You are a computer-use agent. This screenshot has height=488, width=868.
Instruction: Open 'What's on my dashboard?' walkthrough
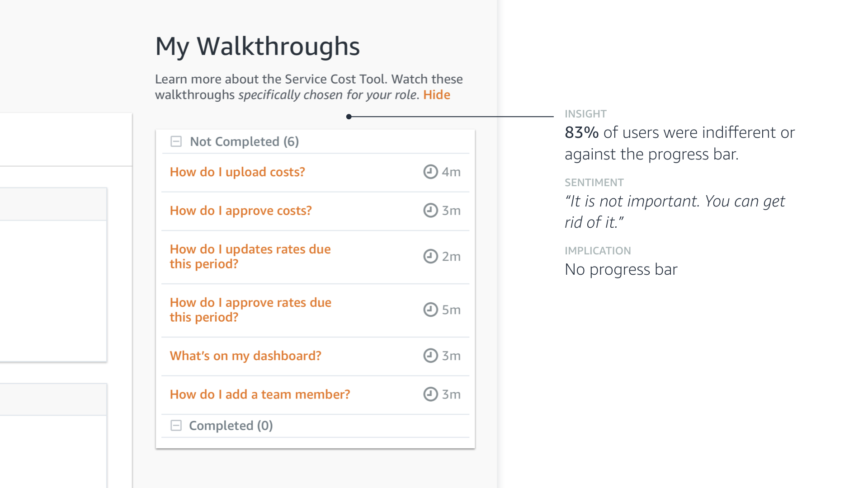pos(245,356)
